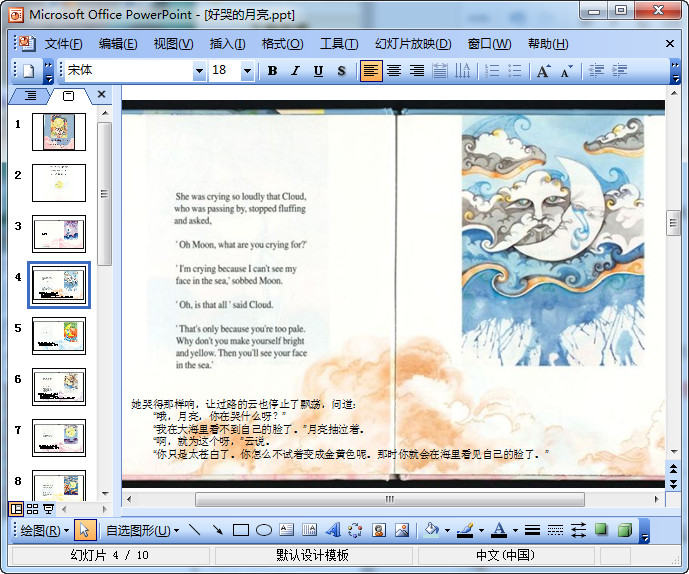Expand Standard toolbar options arrow
The image size is (689, 574).
[49, 72]
